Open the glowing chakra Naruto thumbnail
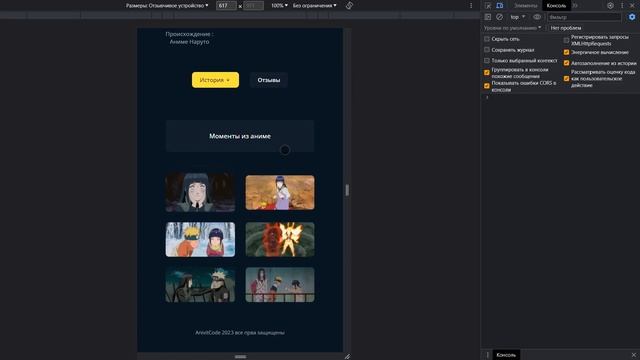The image size is (640, 360). pyautogui.click(x=280, y=240)
